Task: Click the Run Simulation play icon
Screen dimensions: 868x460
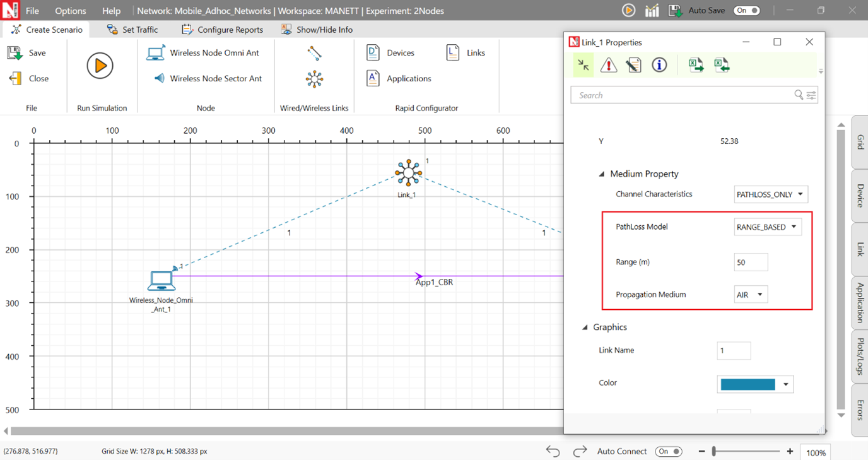Action: [100, 66]
